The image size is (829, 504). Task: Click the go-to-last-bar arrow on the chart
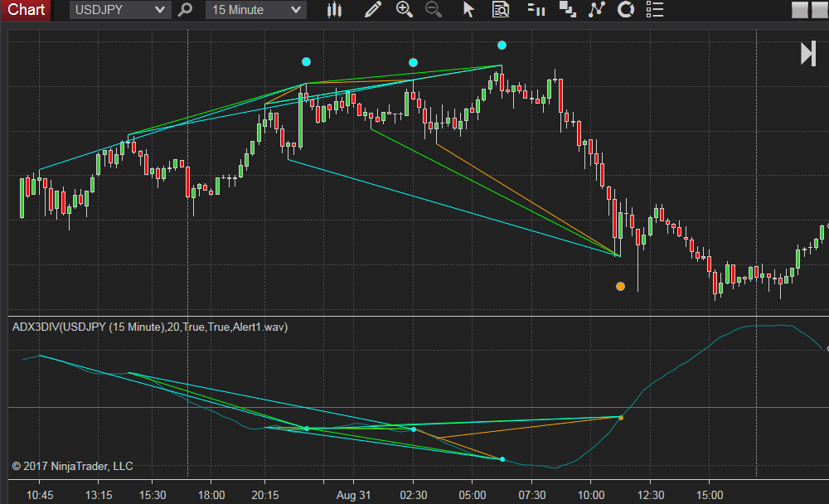[806, 54]
